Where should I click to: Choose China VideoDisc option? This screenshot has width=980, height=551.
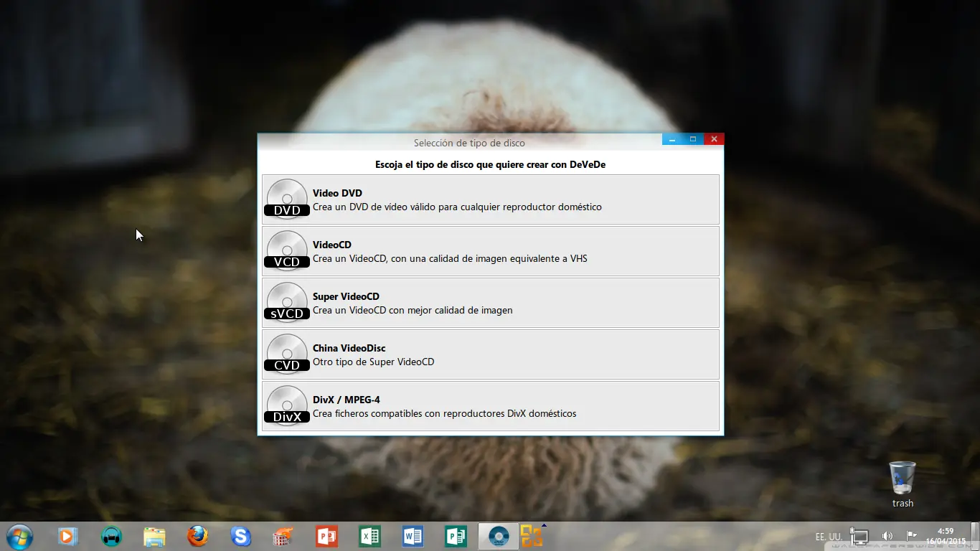tap(491, 354)
